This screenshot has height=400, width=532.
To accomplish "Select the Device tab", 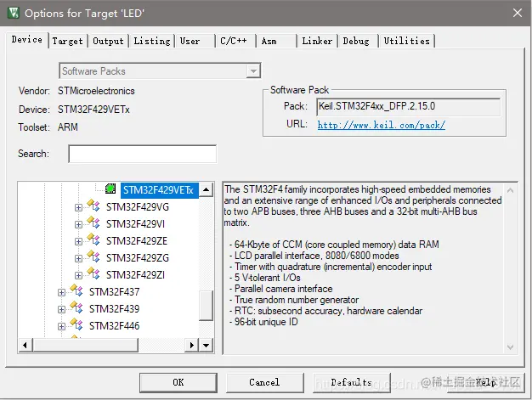I will tap(27, 40).
